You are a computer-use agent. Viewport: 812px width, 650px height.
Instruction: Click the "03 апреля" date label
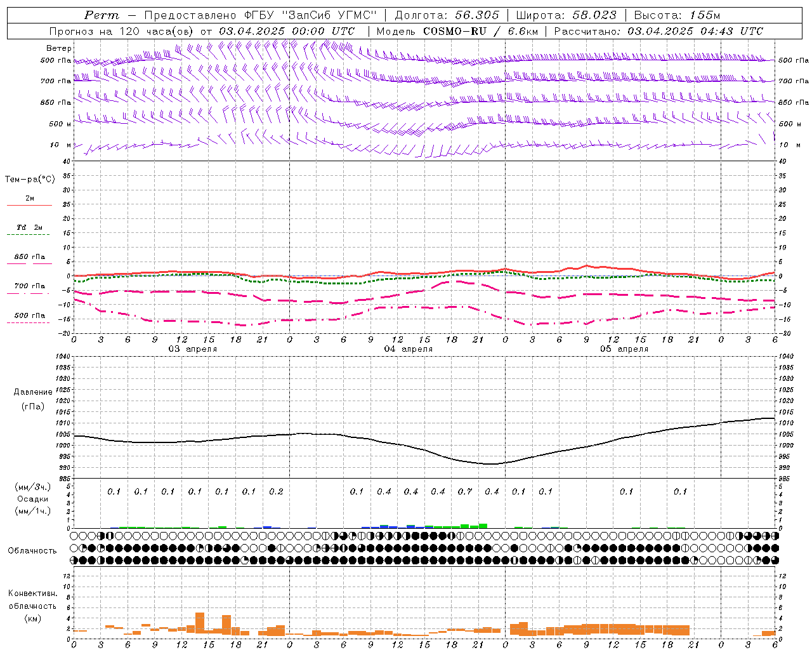point(192,349)
